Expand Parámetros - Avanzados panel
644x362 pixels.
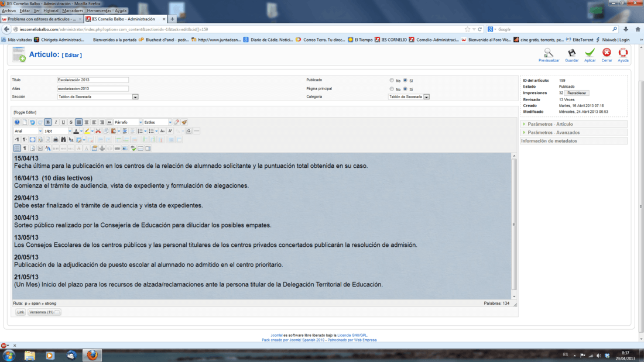point(574,133)
